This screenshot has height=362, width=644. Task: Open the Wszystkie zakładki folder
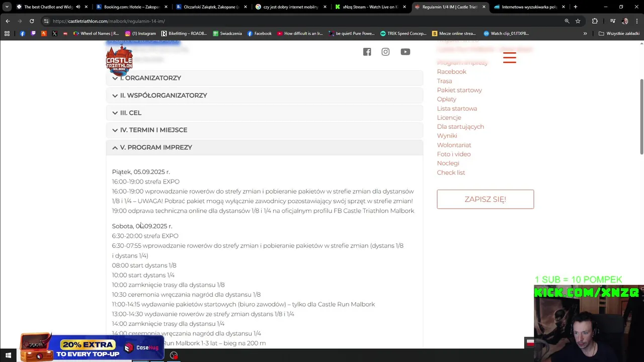619,33
